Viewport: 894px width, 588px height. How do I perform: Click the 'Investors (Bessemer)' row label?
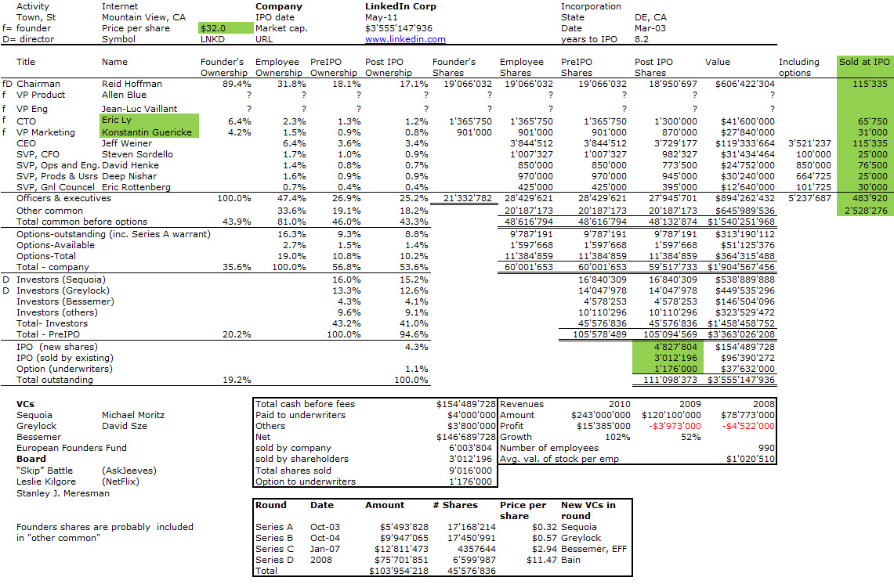click(65, 301)
